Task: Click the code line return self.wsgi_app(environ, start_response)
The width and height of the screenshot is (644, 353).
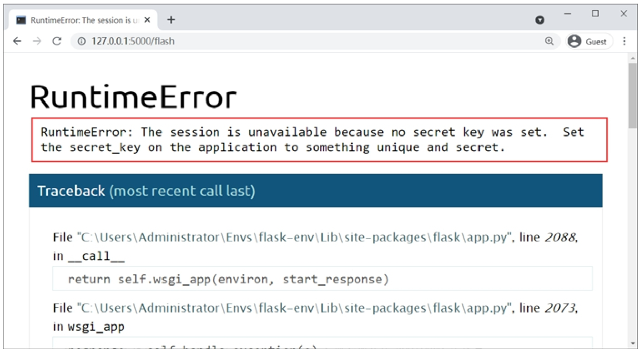Action: (322, 279)
